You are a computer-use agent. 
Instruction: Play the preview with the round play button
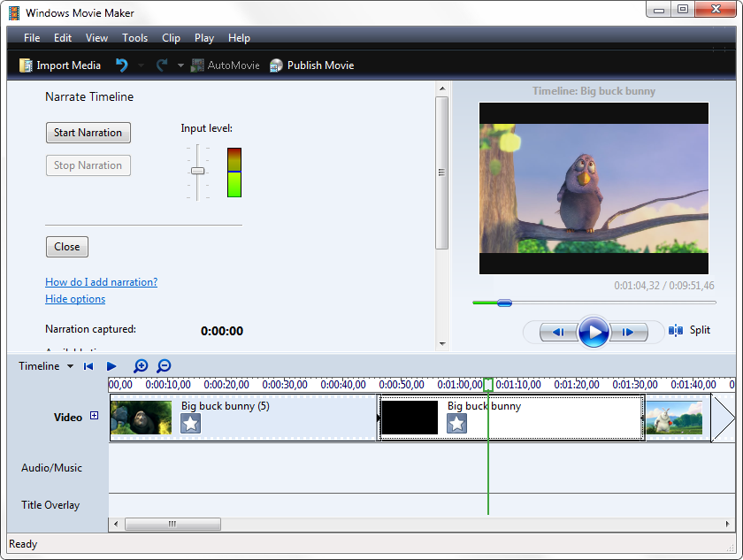[593, 332]
